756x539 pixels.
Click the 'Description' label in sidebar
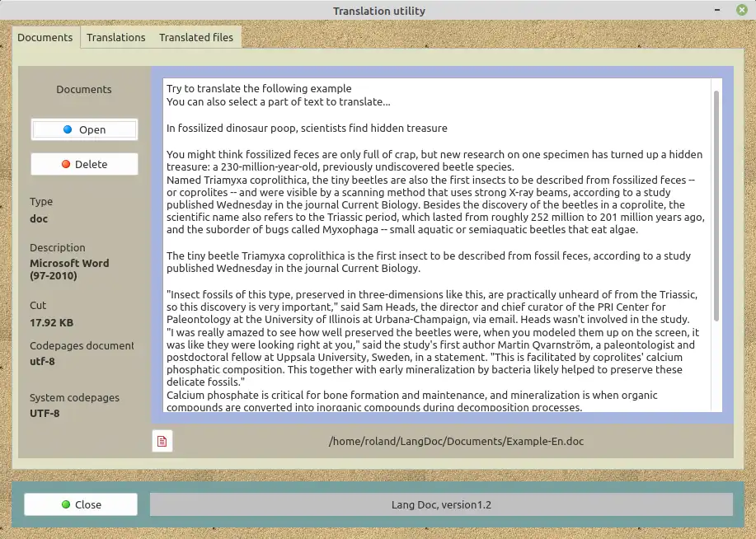pyautogui.click(x=58, y=247)
